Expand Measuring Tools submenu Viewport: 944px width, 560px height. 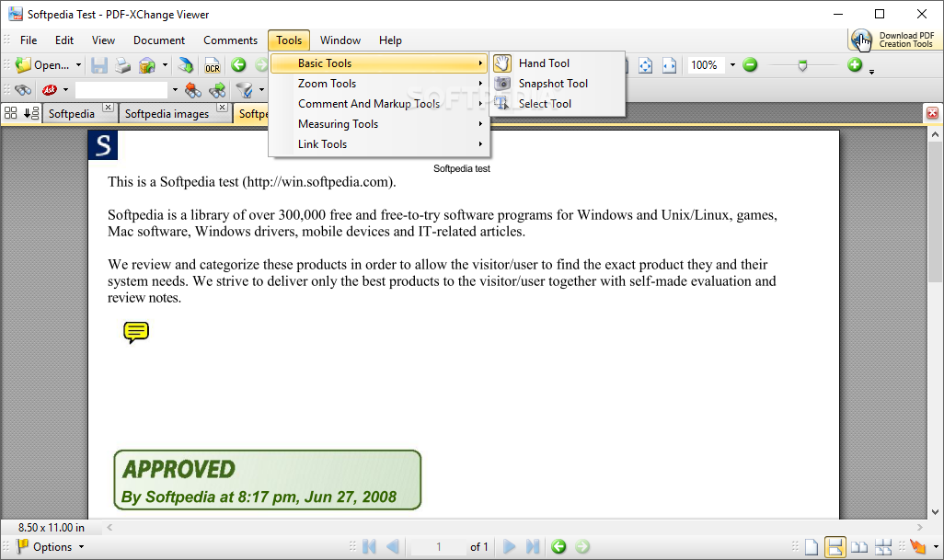[379, 124]
